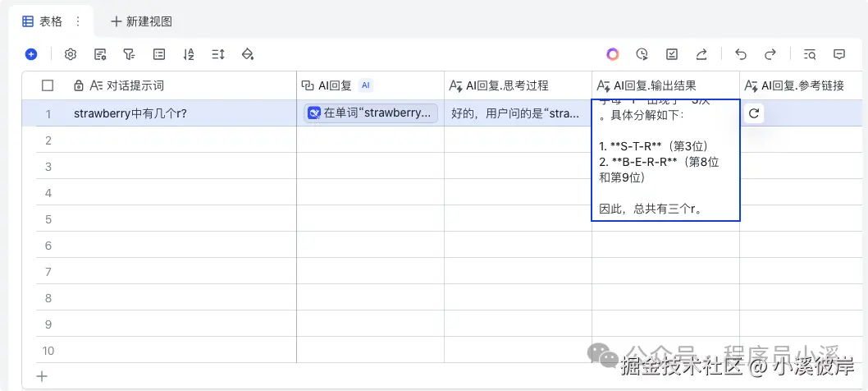
Task: Undo the last action
Action: [741, 54]
